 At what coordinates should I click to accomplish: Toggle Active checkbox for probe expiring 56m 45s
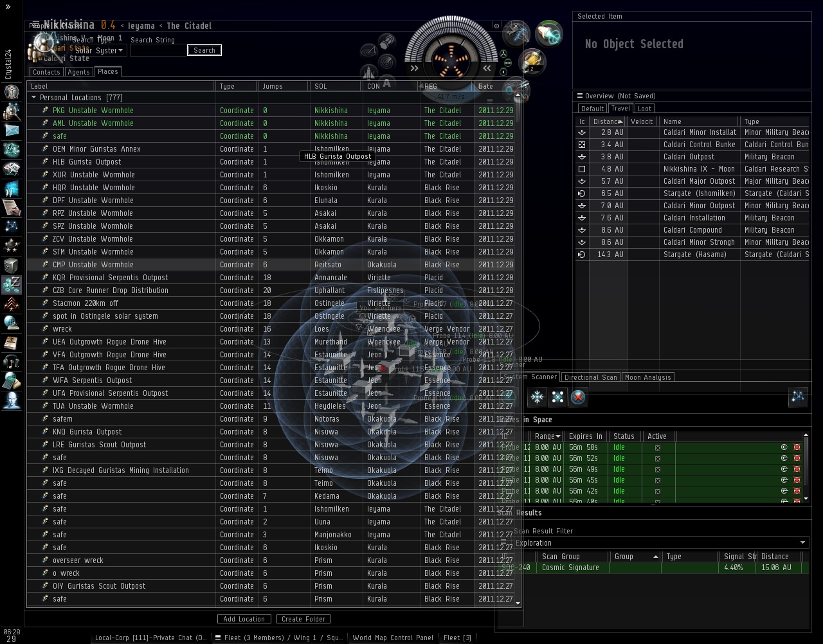657,481
